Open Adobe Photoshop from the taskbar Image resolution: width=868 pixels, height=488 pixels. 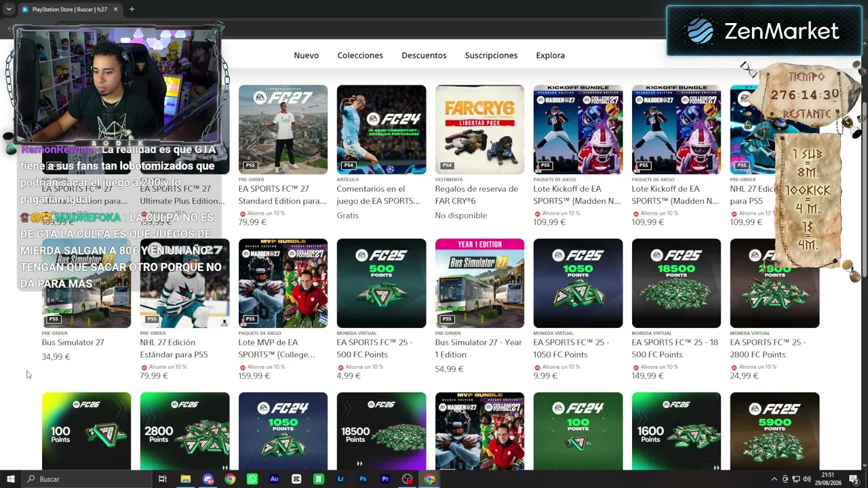click(363, 479)
